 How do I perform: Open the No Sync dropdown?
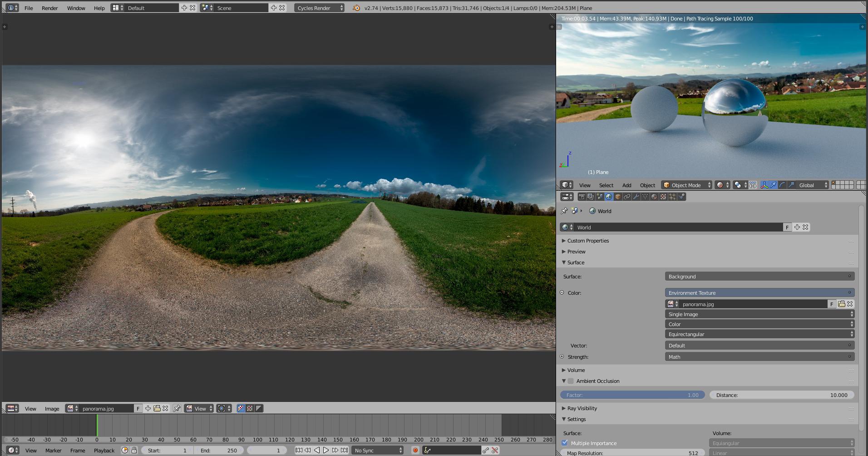(x=378, y=450)
